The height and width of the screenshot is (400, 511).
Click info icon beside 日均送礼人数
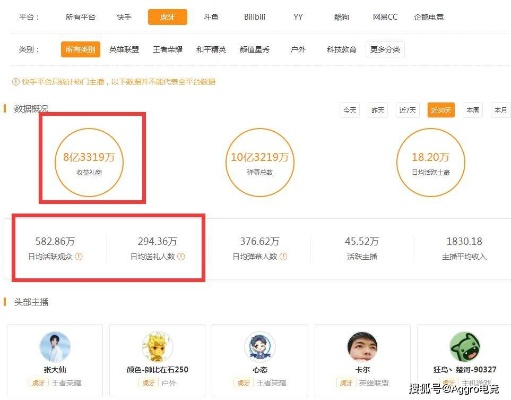[181, 257]
